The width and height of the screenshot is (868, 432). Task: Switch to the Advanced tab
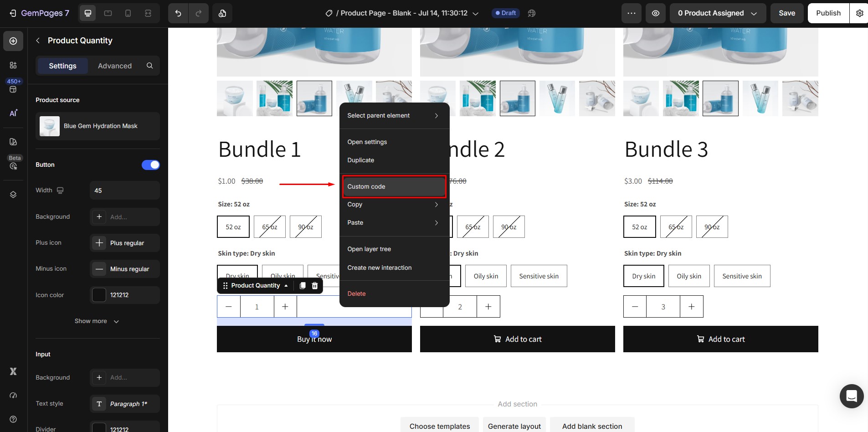pyautogui.click(x=115, y=66)
